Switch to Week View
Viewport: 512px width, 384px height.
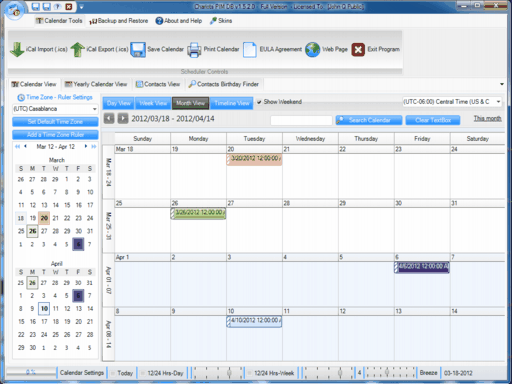pos(153,103)
